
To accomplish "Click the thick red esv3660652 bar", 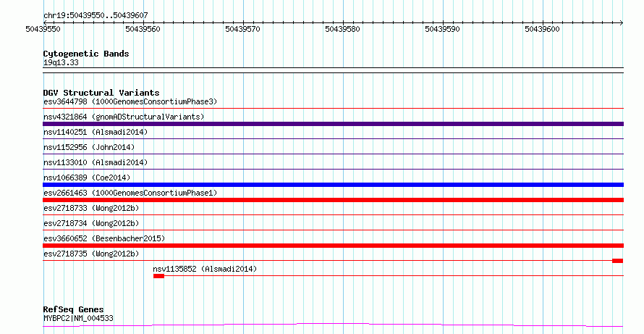I will 333,246.
